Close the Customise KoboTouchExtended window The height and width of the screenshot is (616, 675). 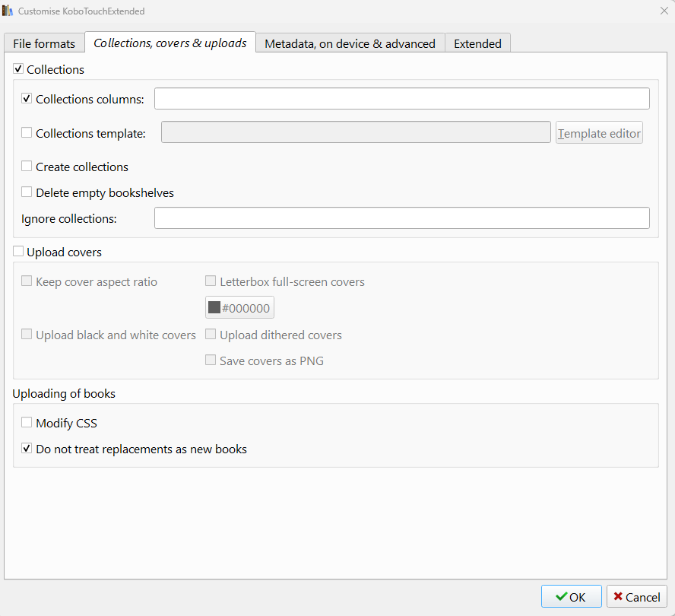click(x=664, y=11)
